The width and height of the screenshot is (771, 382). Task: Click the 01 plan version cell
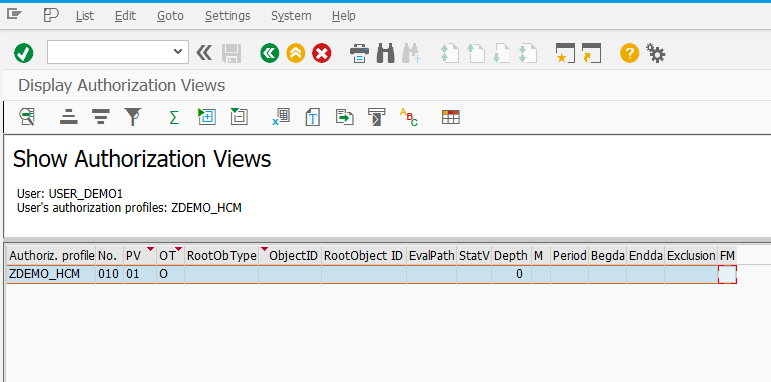point(140,274)
